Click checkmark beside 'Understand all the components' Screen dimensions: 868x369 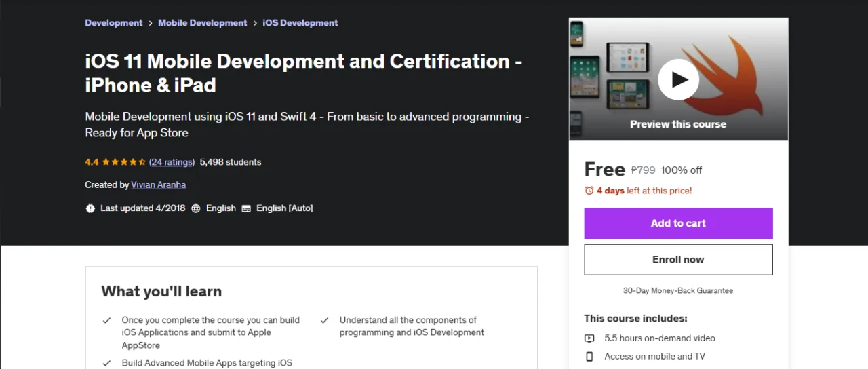click(324, 320)
